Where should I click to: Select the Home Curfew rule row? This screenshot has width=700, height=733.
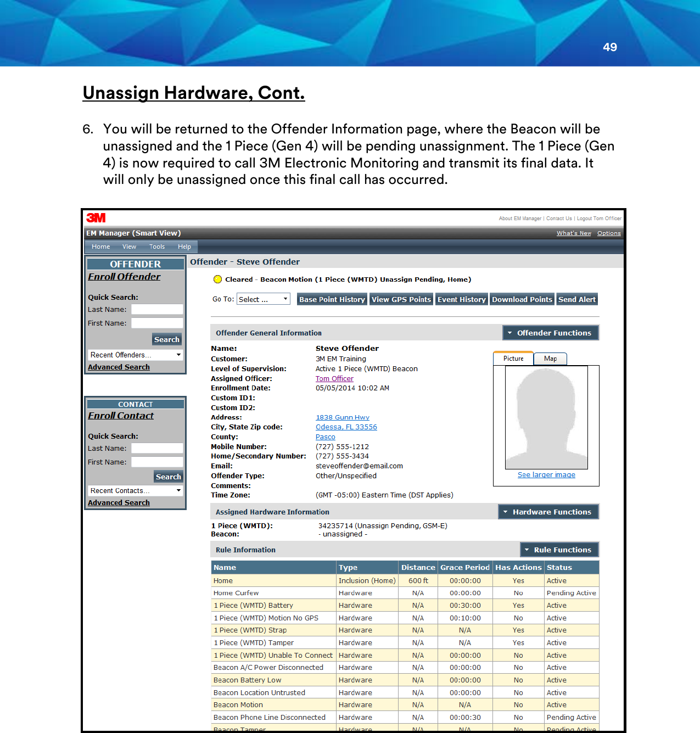[x=405, y=593]
